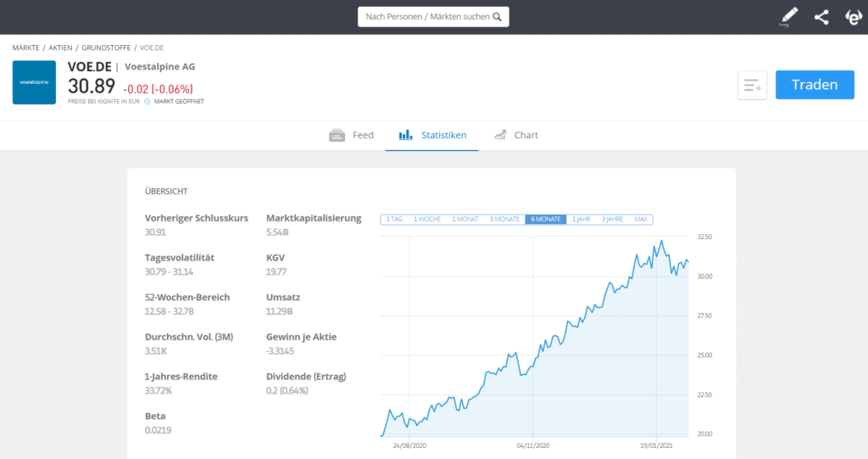Click value -3.3145
868x459 pixels.
(x=280, y=351)
